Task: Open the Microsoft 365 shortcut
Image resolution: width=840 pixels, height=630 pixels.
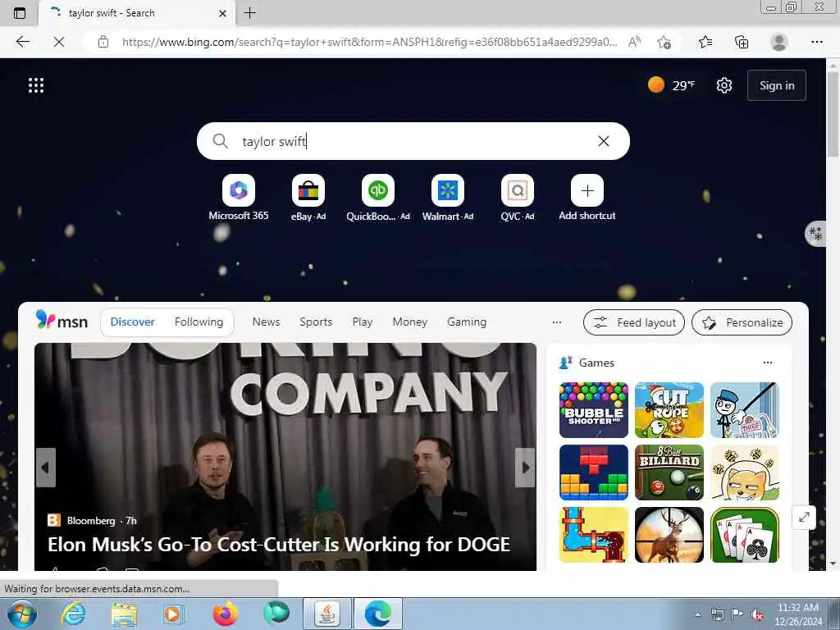Action: (x=239, y=198)
